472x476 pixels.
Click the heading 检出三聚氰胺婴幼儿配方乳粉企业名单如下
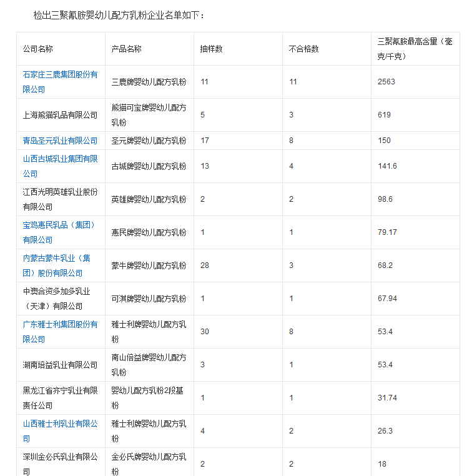[119, 15]
